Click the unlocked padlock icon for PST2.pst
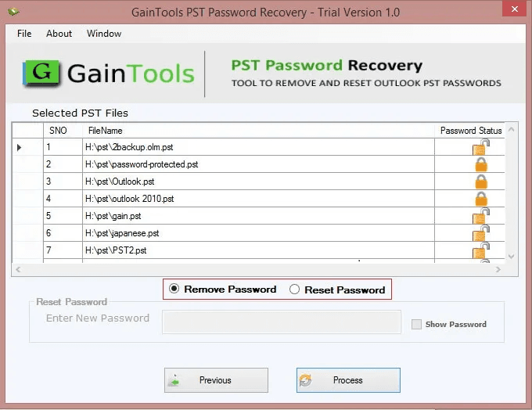 pyautogui.click(x=481, y=250)
